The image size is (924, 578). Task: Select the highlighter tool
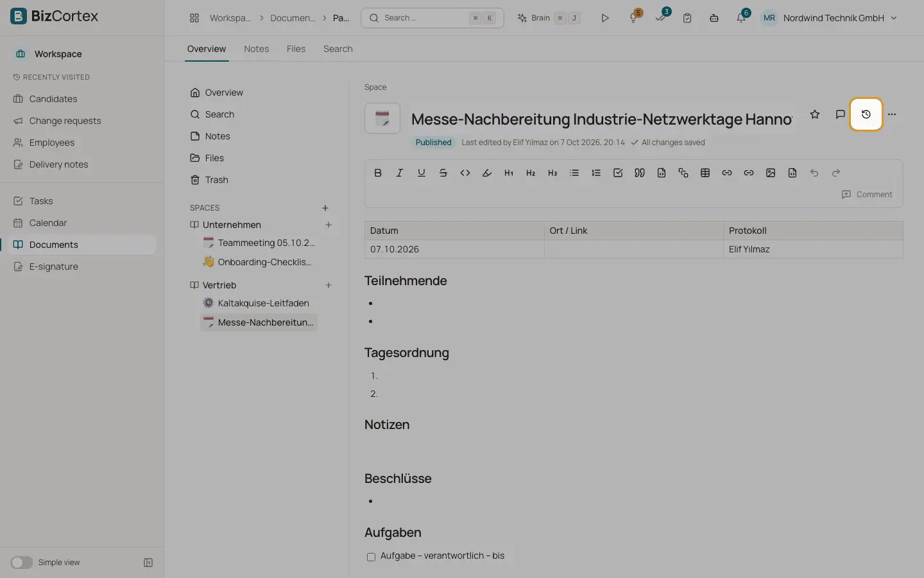click(487, 173)
